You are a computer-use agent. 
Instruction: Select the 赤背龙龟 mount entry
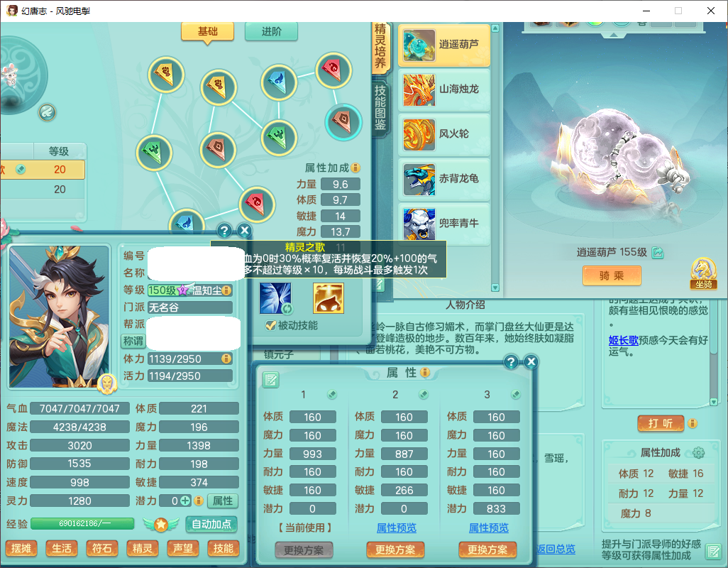click(x=444, y=179)
